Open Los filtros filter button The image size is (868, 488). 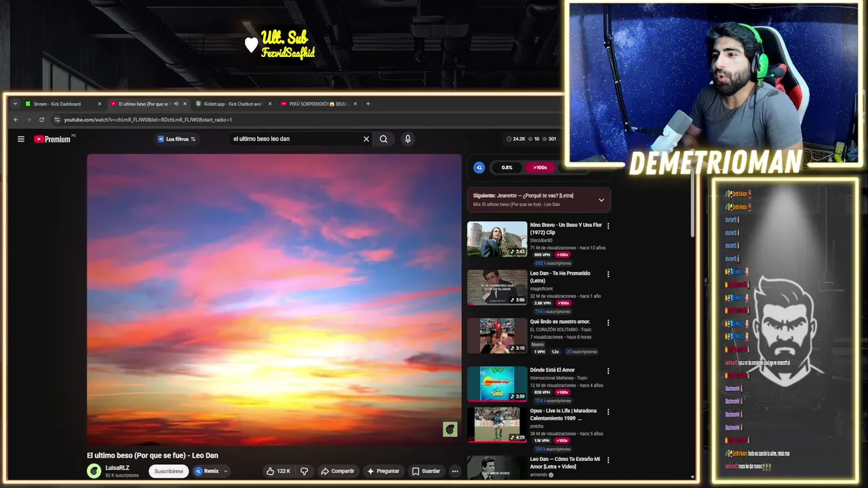pyautogui.click(x=176, y=139)
